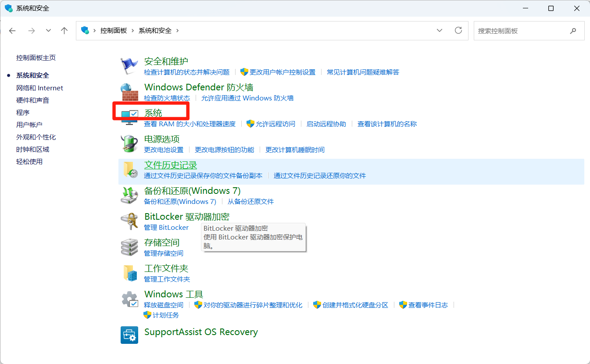Expand chevron after 系统和安全 in breadcrumb

point(177,31)
